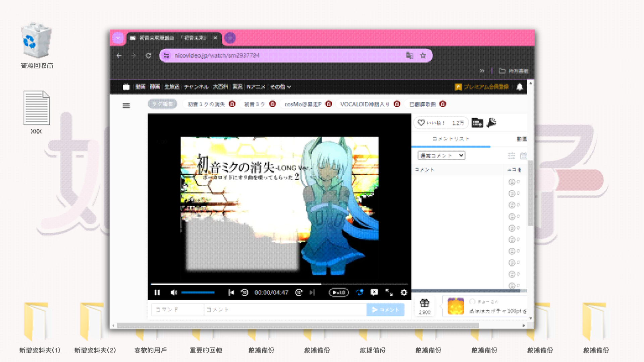Click プレミアム会員登録 link
The height and width of the screenshot is (362, 644).
pyautogui.click(x=482, y=87)
